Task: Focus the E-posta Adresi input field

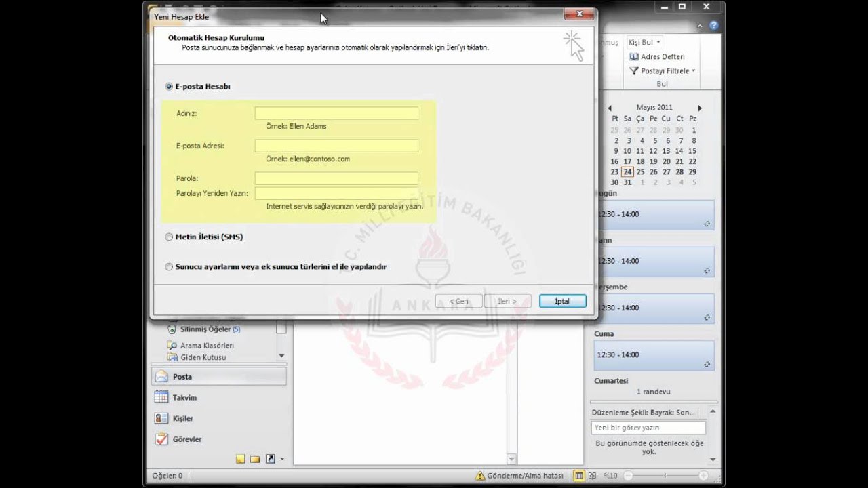Action: [336, 146]
